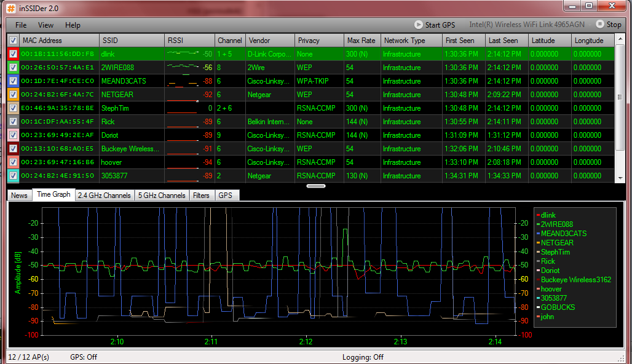632x364 pixels.
Task: Click the Start GPS play icon
Action: (x=419, y=25)
